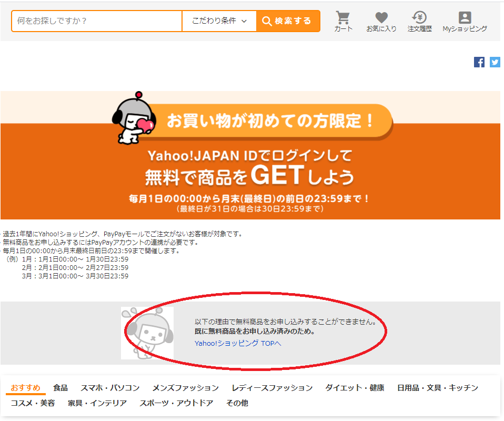Share the page via Facebook icon
The height and width of the screenshot is (421, 504).
pyautogui.click(x=479, y=62)
